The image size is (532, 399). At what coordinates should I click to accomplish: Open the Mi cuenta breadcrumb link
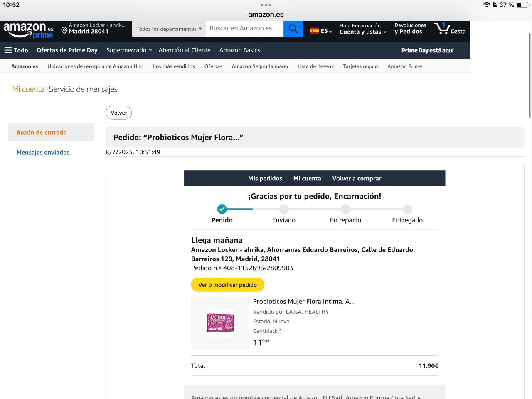28,89
